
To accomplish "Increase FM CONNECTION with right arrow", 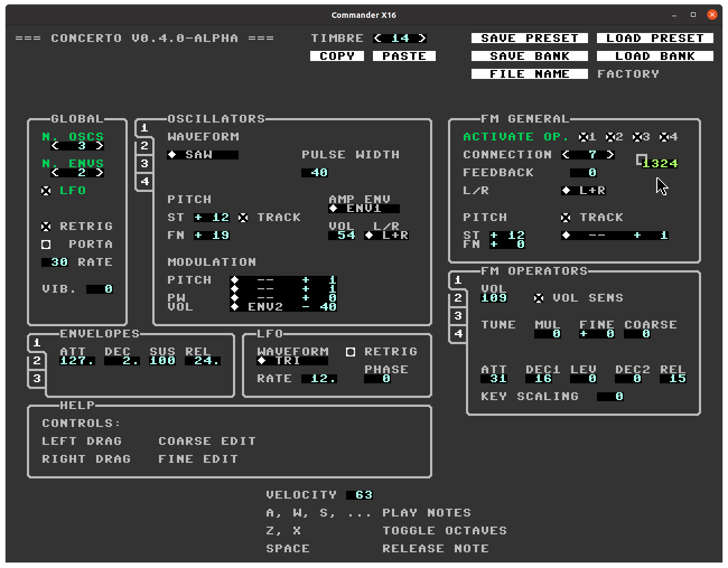I will (x=610, y=154).
